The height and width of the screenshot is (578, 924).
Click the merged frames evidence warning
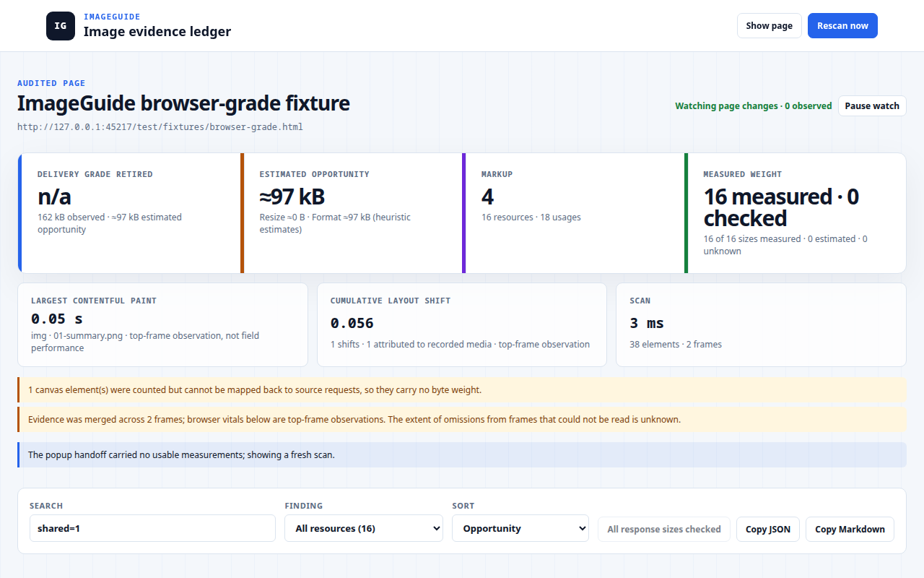(x=462, y=419)
